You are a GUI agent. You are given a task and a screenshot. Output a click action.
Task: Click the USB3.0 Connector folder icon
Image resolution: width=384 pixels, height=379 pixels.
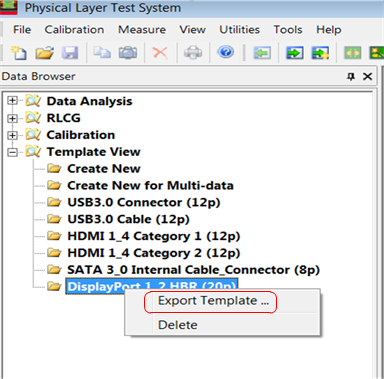[x=54, y=202]
